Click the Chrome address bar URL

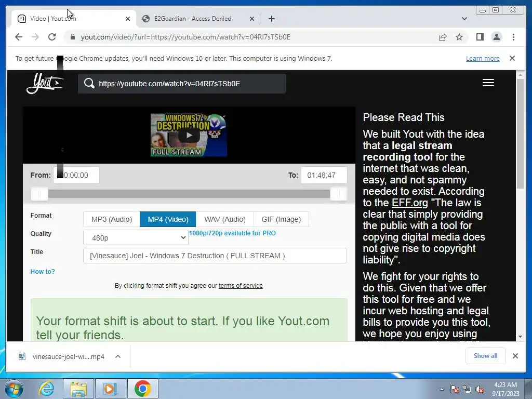click(185, 37)
